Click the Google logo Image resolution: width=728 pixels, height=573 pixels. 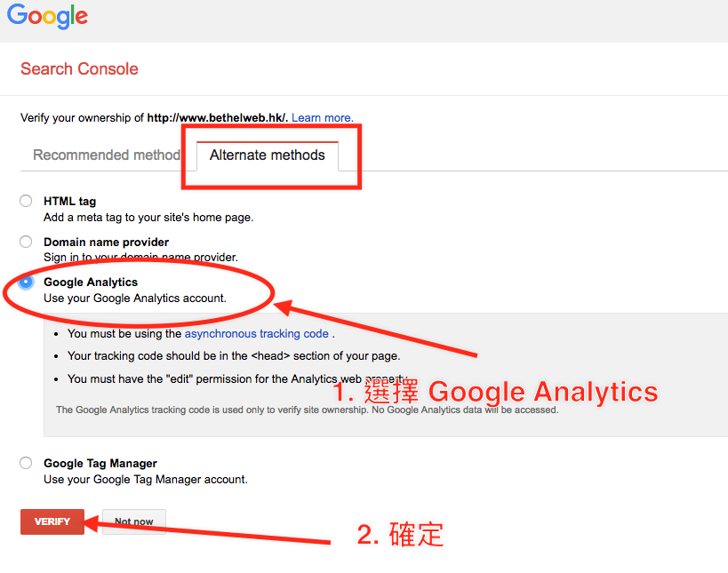tap(47, 16)
